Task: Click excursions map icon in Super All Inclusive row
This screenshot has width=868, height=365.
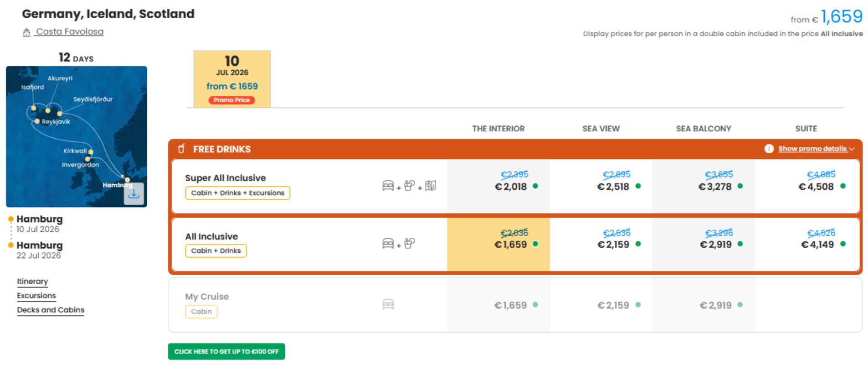Action: click(431, 186)
